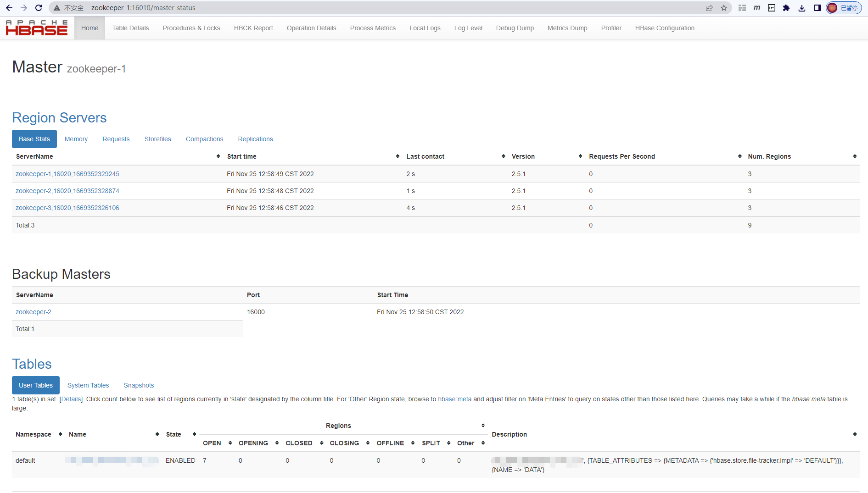Open the HBCK Report page
Image resolution: width=868 pixels, height=493 pixels.
(253, 28)
